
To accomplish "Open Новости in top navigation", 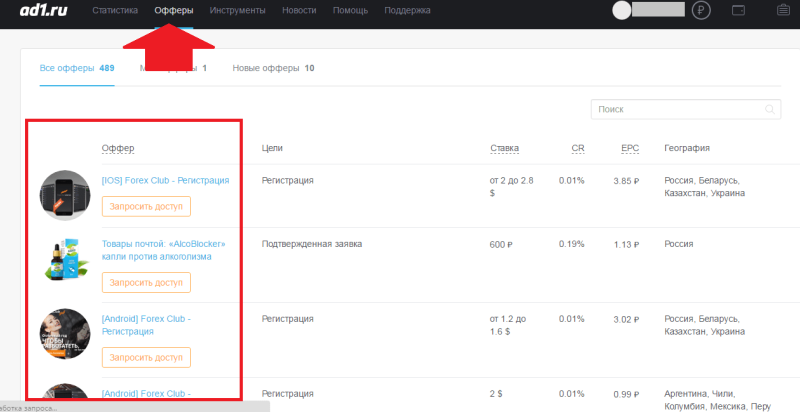I will coord(299,10).
